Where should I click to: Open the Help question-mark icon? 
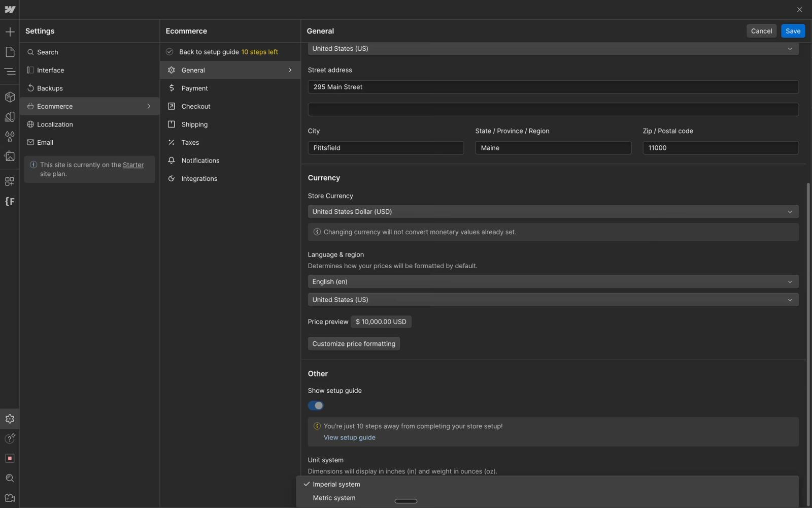10,438
